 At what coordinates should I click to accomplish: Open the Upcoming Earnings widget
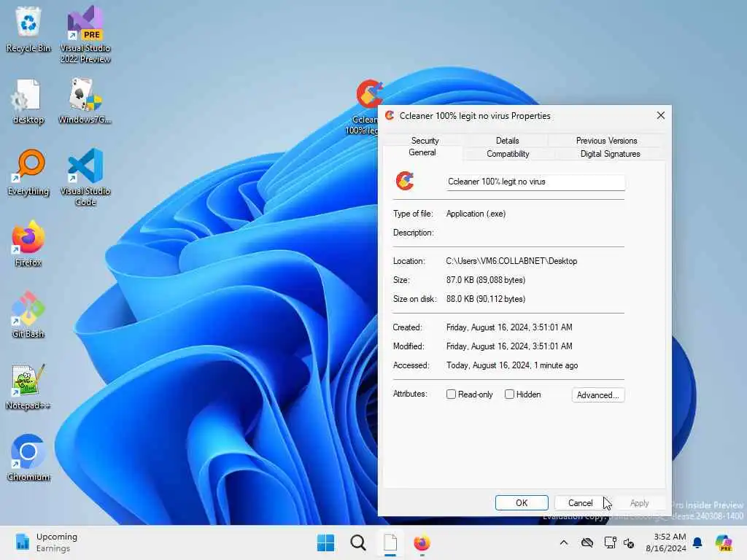[x=46, y=542]
